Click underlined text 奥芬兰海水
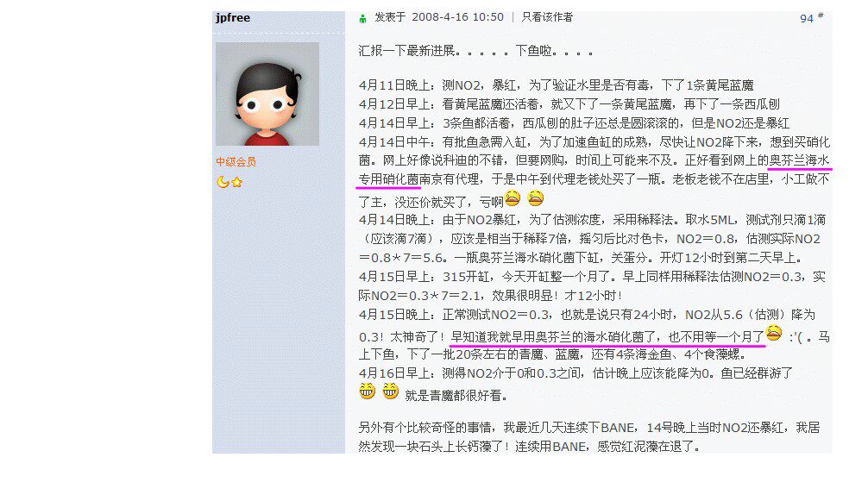Screen dimensions: 868x501 (799, 160)
